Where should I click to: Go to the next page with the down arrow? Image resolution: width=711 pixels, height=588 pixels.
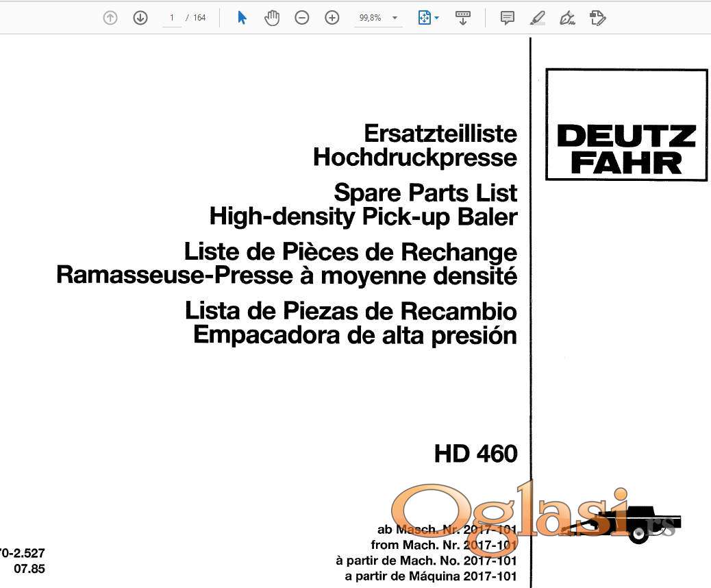(140, 18)
